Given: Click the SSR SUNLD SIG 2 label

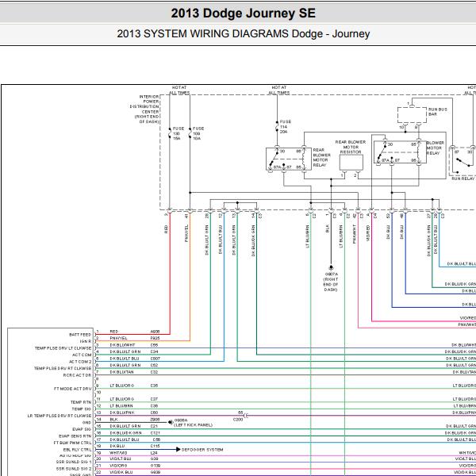Looking at the screenshot, I should pyautogui.click(x=74, y=469).
